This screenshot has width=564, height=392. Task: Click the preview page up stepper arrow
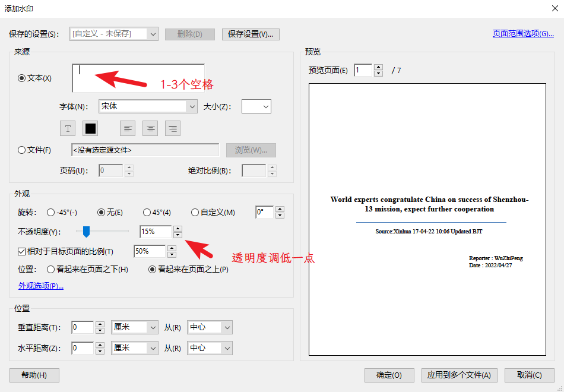click(378, 67)
